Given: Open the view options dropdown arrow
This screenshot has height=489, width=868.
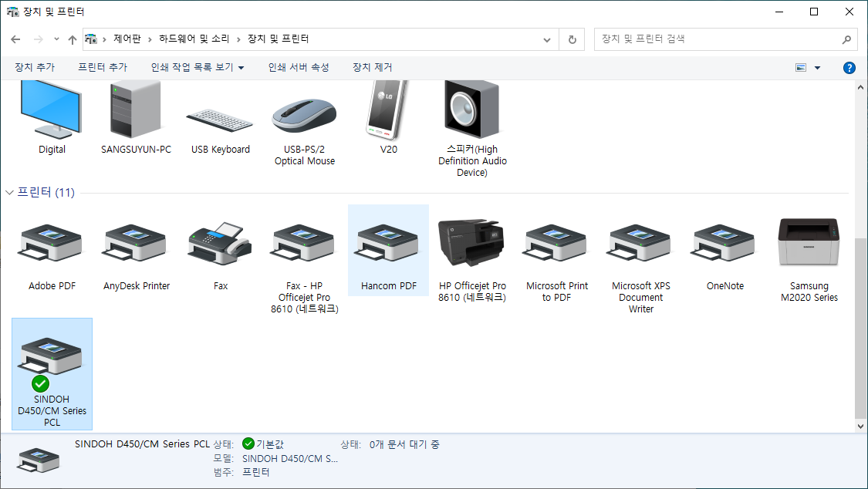Looking at the screenshot, I should [x=818, y=67].
